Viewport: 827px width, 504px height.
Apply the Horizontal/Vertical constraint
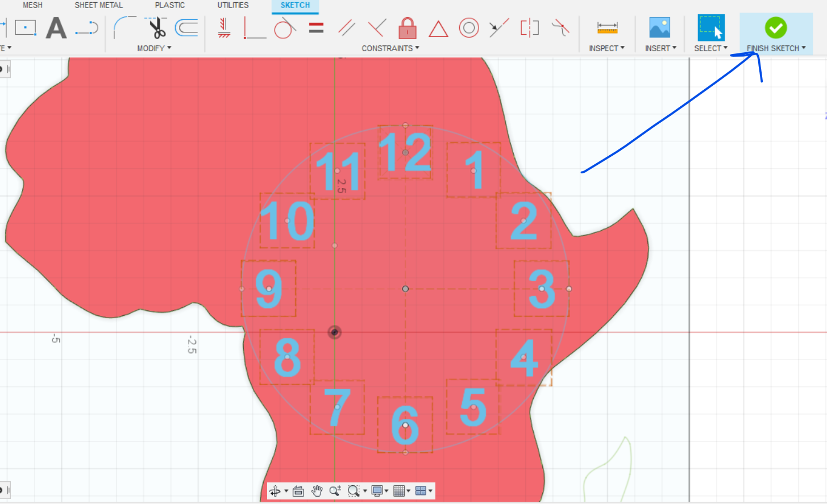pyautogui.click(x=225, y=27)
